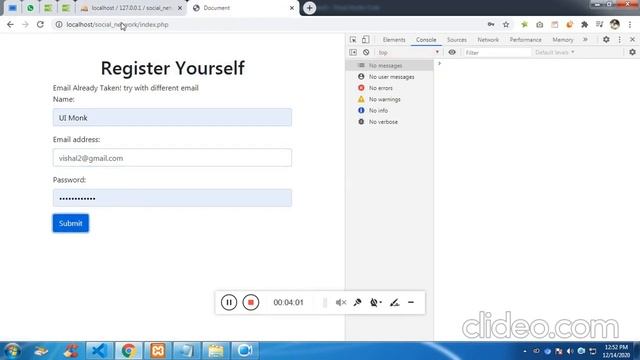Image resolution: width=640 pixels, height=360 pixels.
Task: Create live expression with eye icon
Action: (452, 52)
